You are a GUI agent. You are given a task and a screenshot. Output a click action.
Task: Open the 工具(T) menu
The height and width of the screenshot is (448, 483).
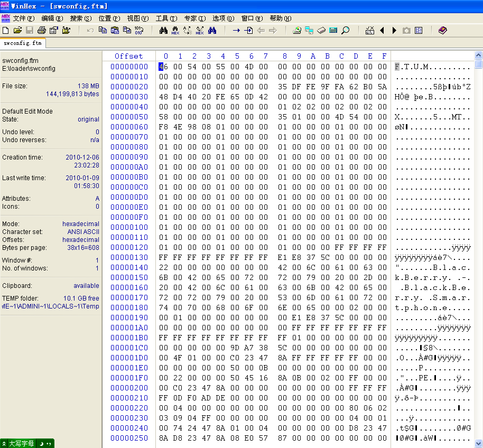click(x=166, y=18)
